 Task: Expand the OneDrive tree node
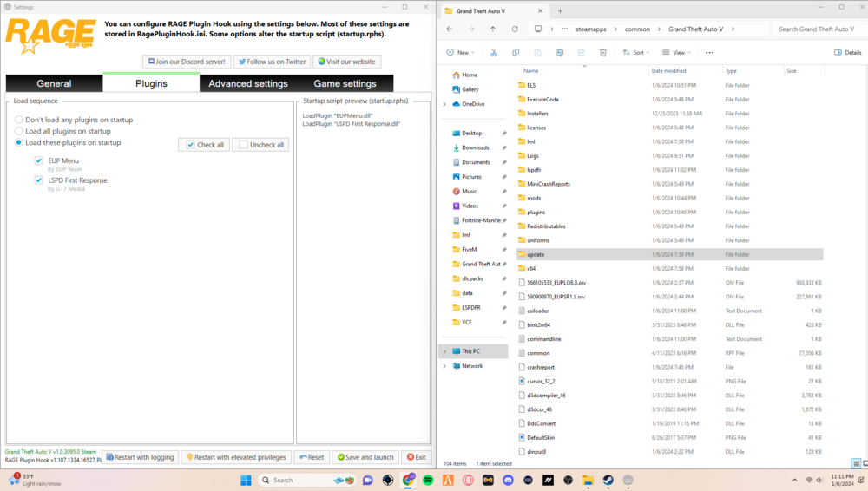[444, 104]
